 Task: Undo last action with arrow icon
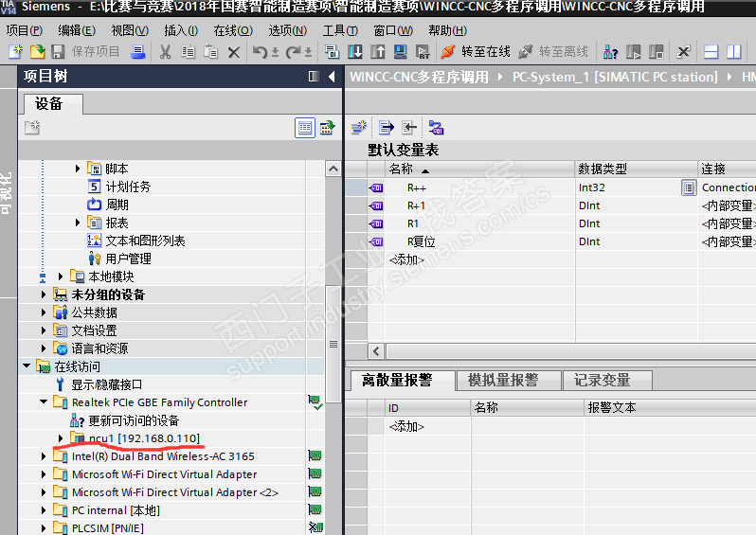tap(260, 51)
